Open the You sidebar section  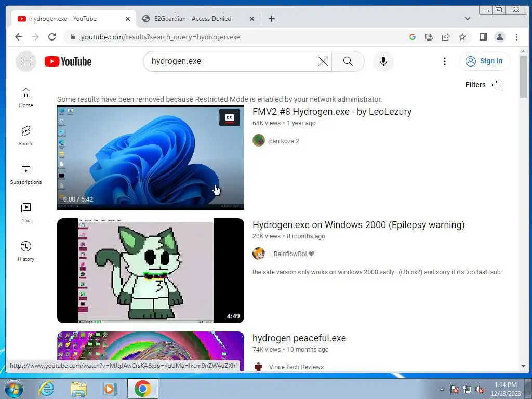(x=26, y=213)
